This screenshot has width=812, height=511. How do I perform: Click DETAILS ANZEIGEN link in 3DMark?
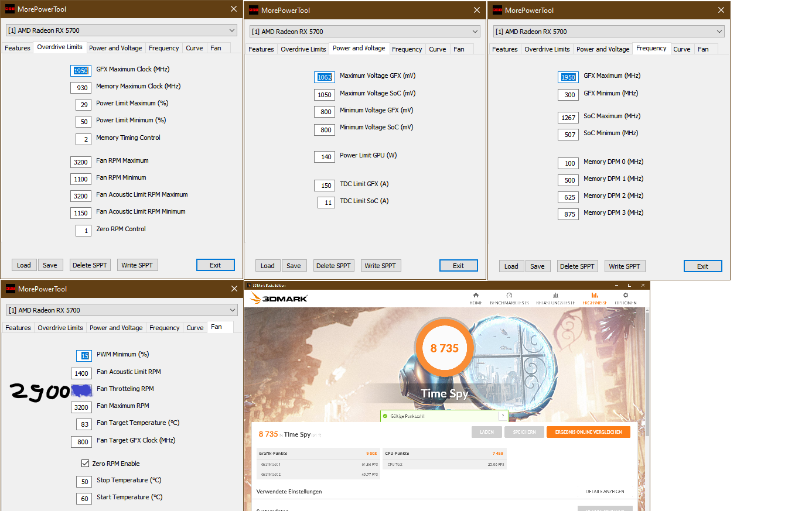[x=605, y=492]
